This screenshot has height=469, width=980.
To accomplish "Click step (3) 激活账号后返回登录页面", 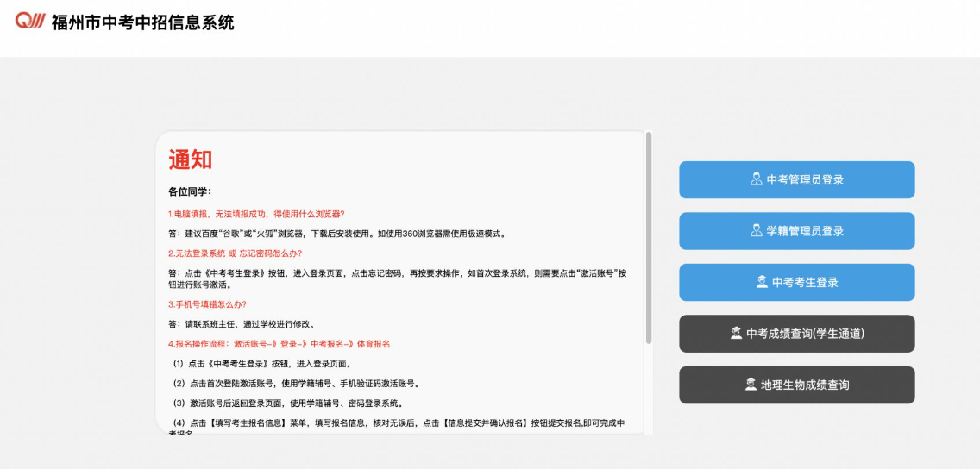I will tap(287, 403).
